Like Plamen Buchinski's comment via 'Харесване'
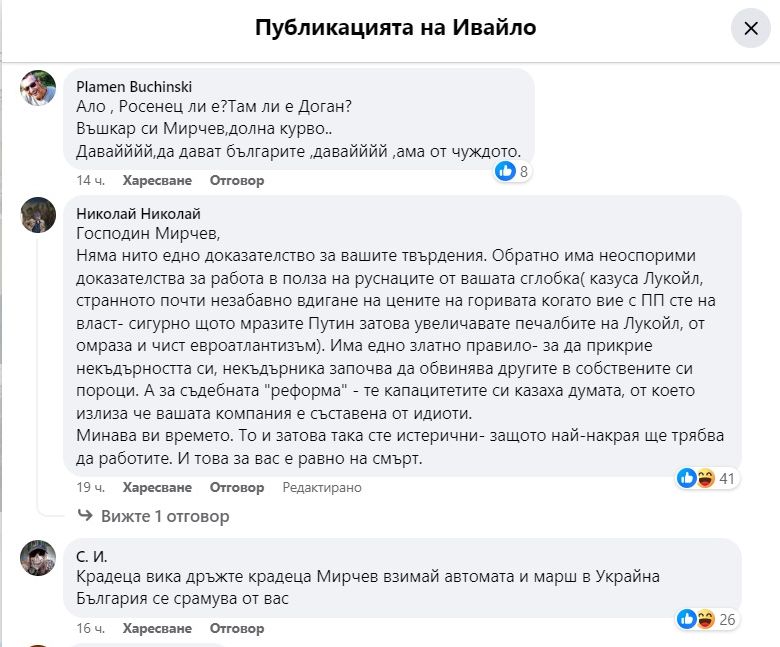Viewport: 780px width, 647px height. point(157,181)
